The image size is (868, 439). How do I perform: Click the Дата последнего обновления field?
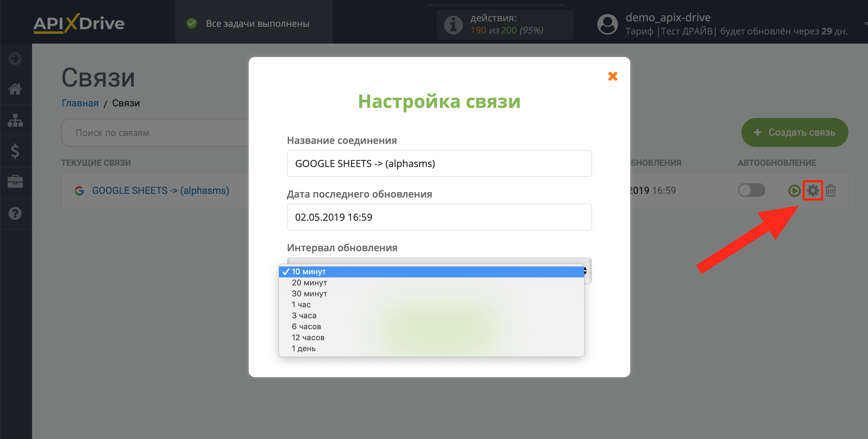click(439, 217)
